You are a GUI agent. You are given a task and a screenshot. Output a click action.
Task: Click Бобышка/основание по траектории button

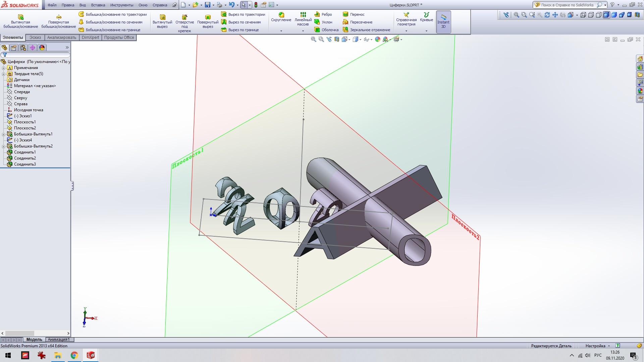coord(113,14)
